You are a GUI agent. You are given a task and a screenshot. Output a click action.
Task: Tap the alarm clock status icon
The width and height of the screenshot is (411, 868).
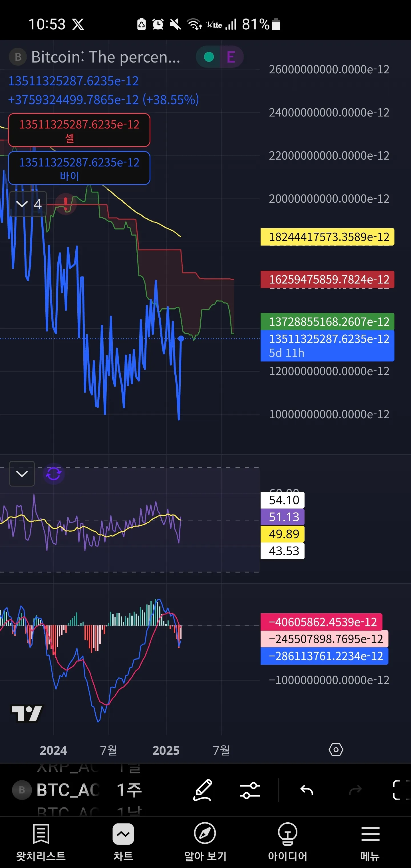tap(158, 24)
